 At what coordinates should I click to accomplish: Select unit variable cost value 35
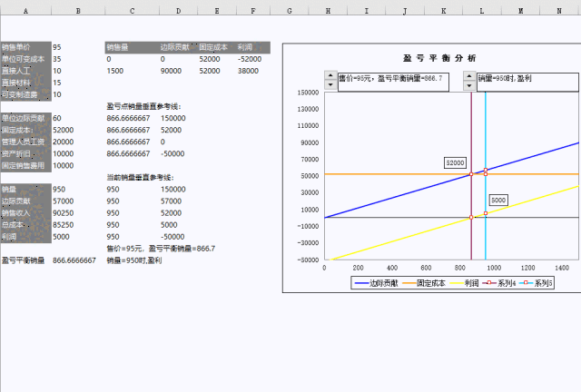coord(56,59)
